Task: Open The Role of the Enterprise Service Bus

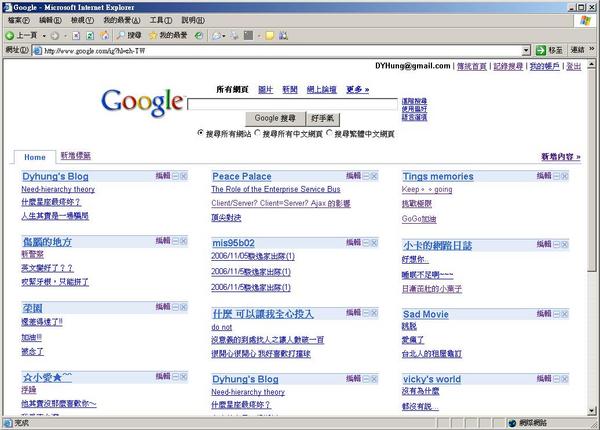Action: point(276,189)
